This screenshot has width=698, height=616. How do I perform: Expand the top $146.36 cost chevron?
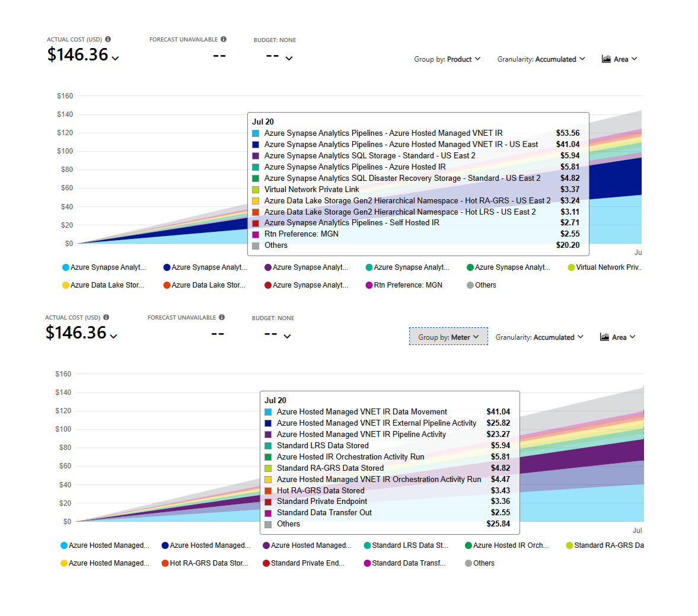pos(115,58)
